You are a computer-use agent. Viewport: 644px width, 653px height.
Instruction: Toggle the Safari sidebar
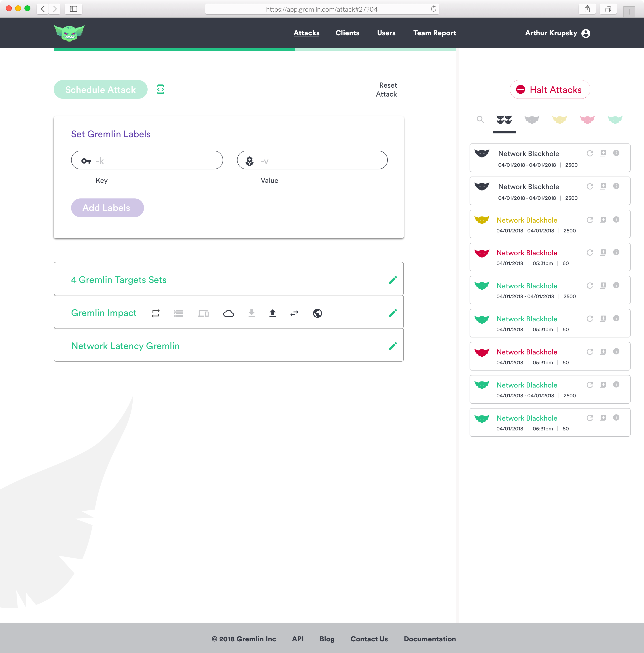click(x=73, y=9)
